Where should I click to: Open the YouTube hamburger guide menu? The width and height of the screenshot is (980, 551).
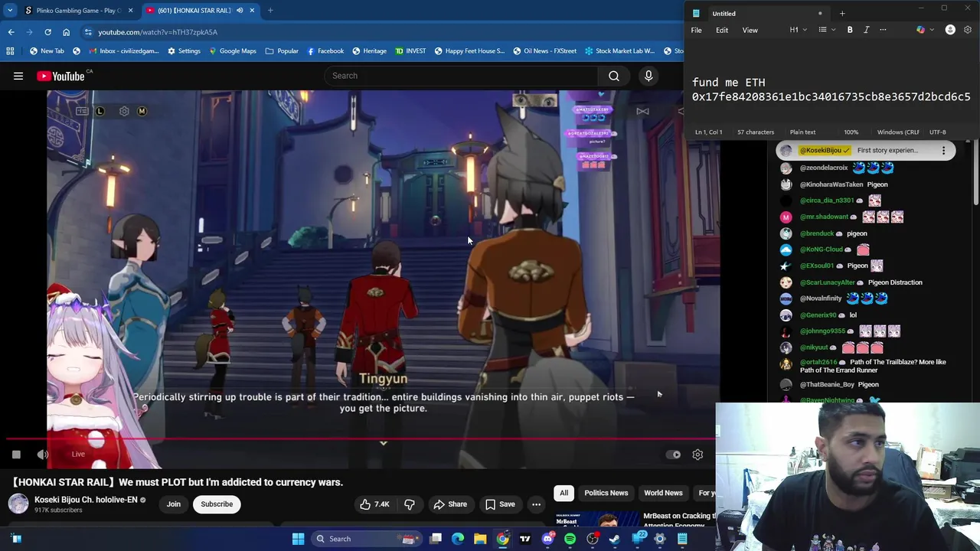pos(18,76)
